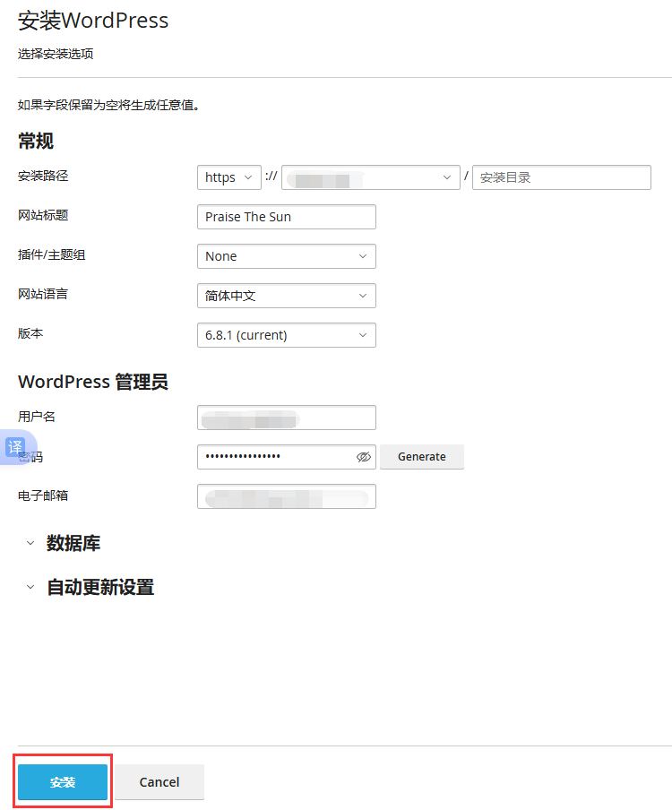Click the 数据库 section heading text

[x=73, y=543]
